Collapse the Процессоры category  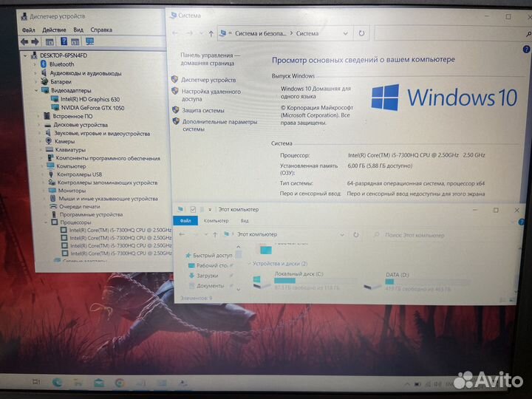(46, 222)
